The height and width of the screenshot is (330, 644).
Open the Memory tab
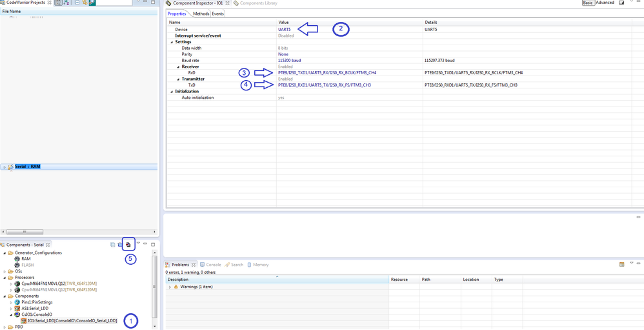258,265
